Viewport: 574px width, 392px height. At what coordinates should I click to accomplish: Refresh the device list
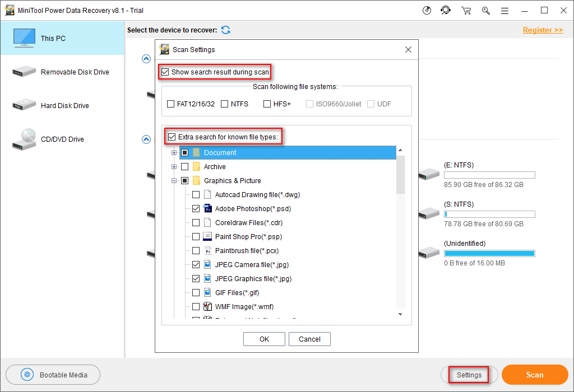click(225, 30)
